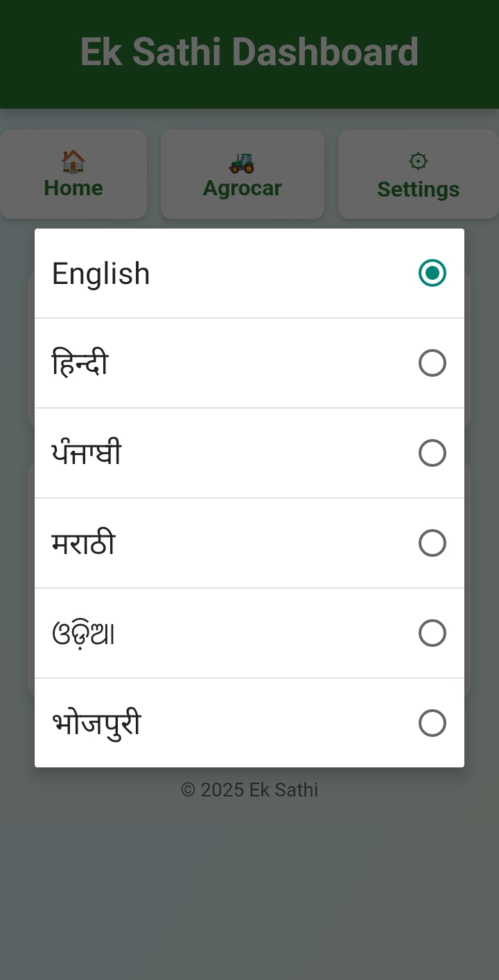This screenshot has height=980, width=499.
Task: Tap the ଓଡ଼ିଆ language label
Action: (x=83, y=634)
